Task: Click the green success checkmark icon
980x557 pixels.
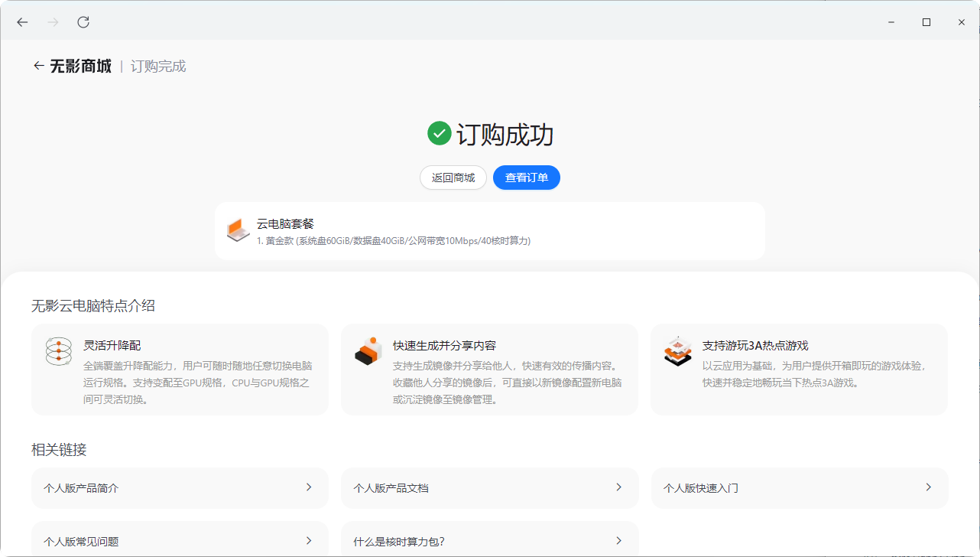Action: coord(439,133)
